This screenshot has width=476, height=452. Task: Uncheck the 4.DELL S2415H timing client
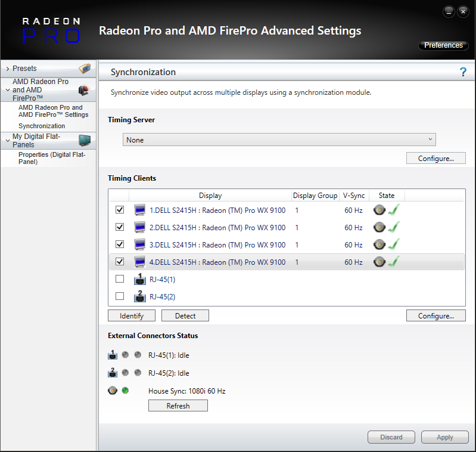click(120, 262)
